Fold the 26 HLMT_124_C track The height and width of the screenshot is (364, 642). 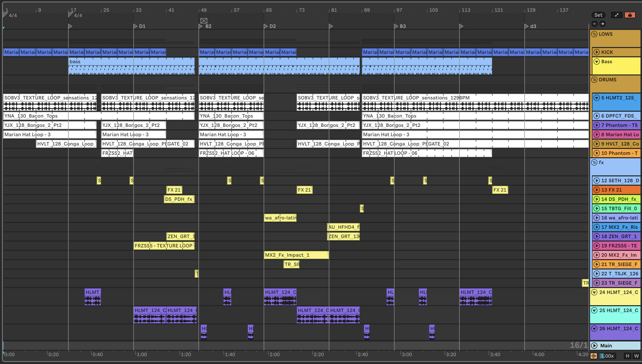(594, 328)
